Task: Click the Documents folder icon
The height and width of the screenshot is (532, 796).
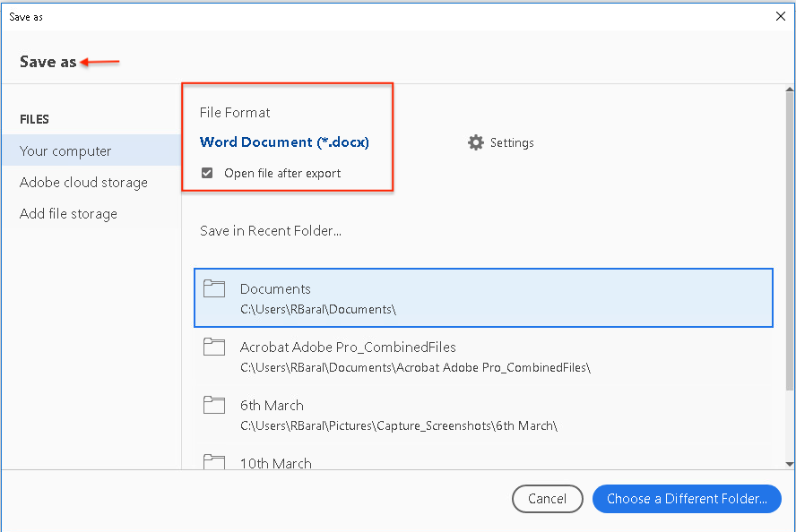Action: (213, 288)
